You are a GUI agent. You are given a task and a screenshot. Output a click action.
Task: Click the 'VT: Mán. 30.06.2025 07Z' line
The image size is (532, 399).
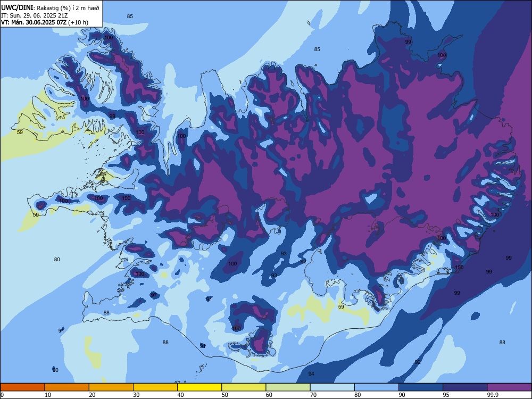pos(34,22)
